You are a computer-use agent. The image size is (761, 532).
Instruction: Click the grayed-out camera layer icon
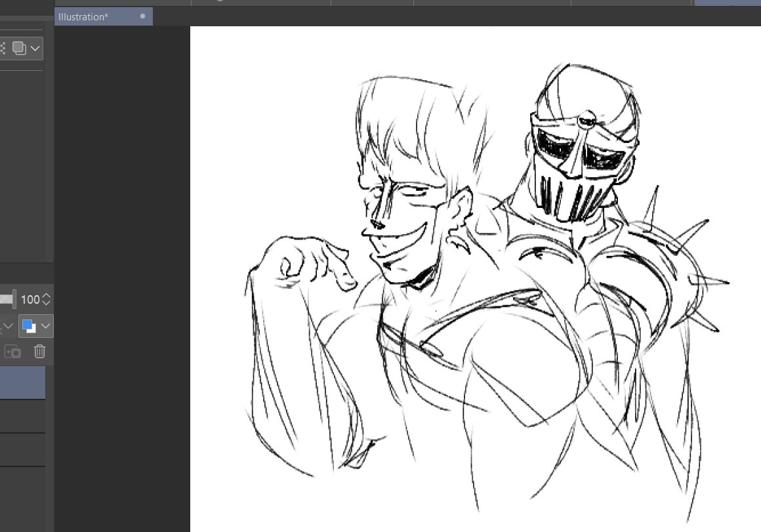pos(12,352)
